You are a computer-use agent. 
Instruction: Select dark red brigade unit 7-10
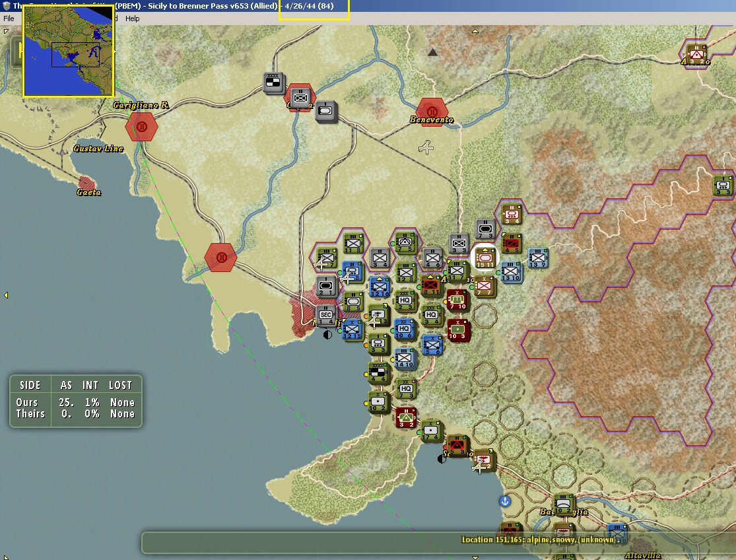point(457,300)
